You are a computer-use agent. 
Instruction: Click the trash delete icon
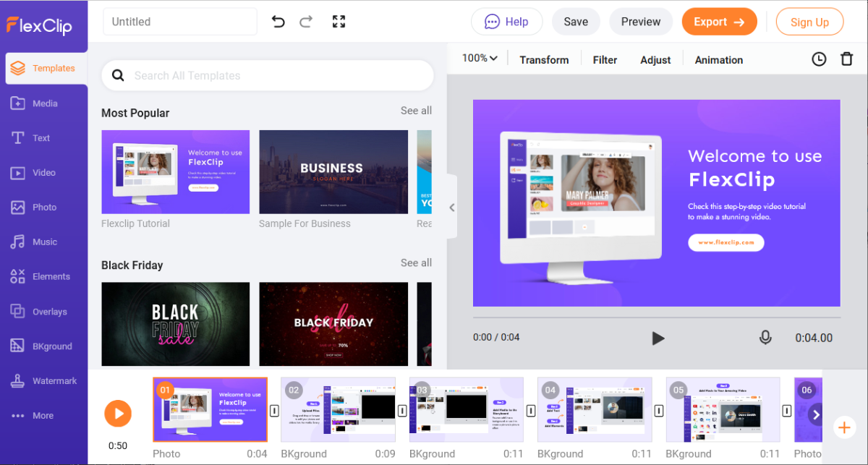pos(846,59)
